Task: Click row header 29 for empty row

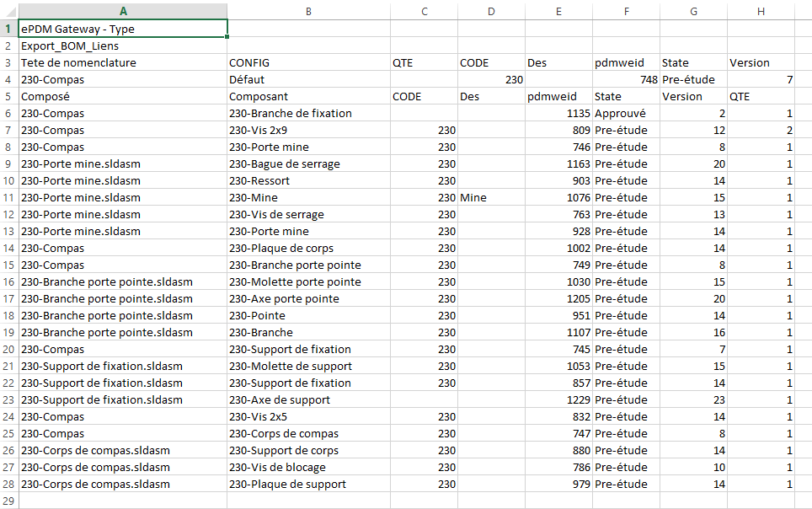Action: click(8, 501)
